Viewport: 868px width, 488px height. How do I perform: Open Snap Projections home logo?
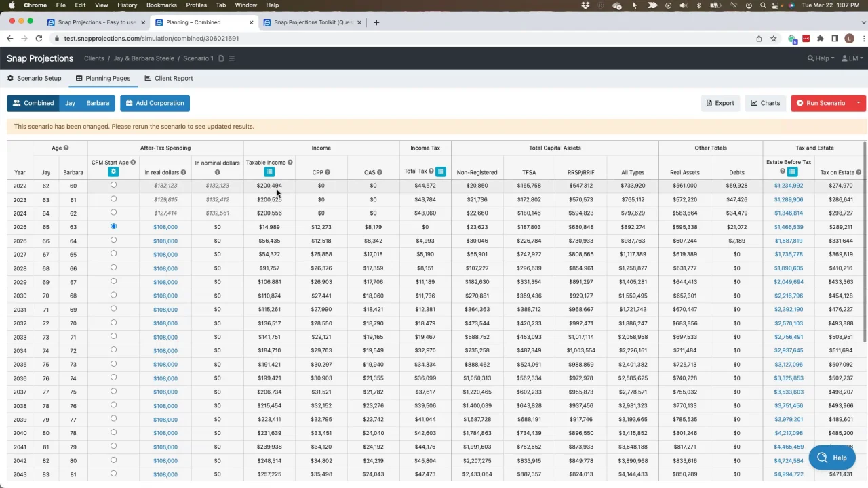pos(40,58)
